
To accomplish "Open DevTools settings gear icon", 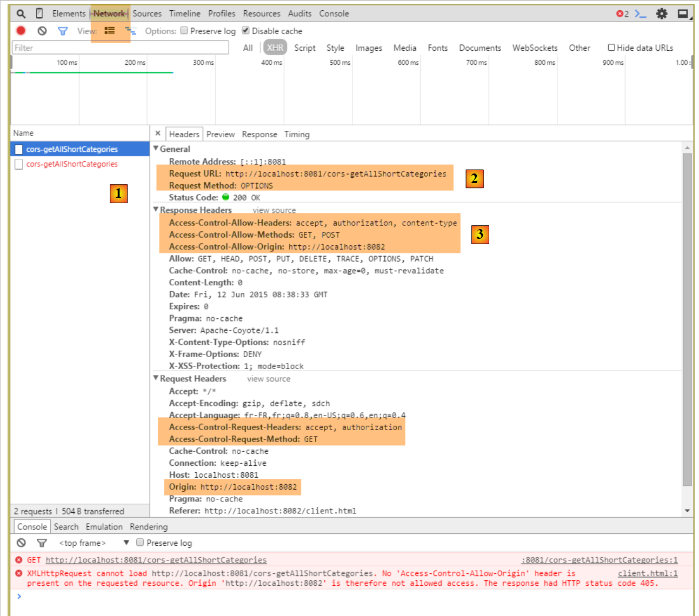I will click(x=662, y=14).
